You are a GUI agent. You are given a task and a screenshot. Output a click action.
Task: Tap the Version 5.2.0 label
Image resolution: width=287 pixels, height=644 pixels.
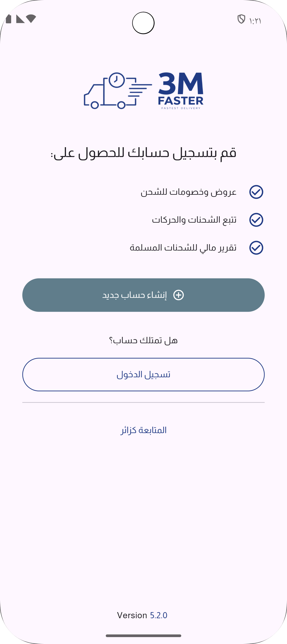[x=142, y=615]
